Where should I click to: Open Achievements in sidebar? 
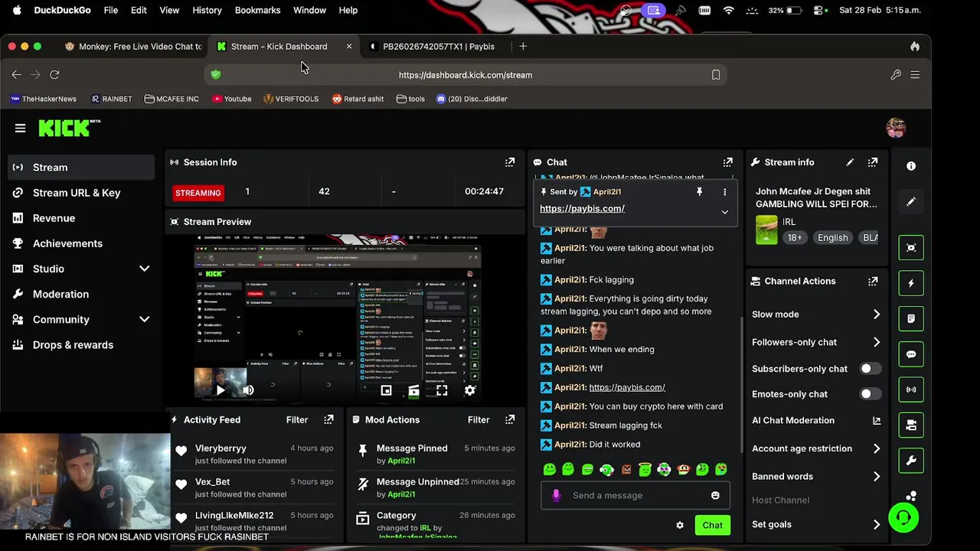click(x=80, y=243)
